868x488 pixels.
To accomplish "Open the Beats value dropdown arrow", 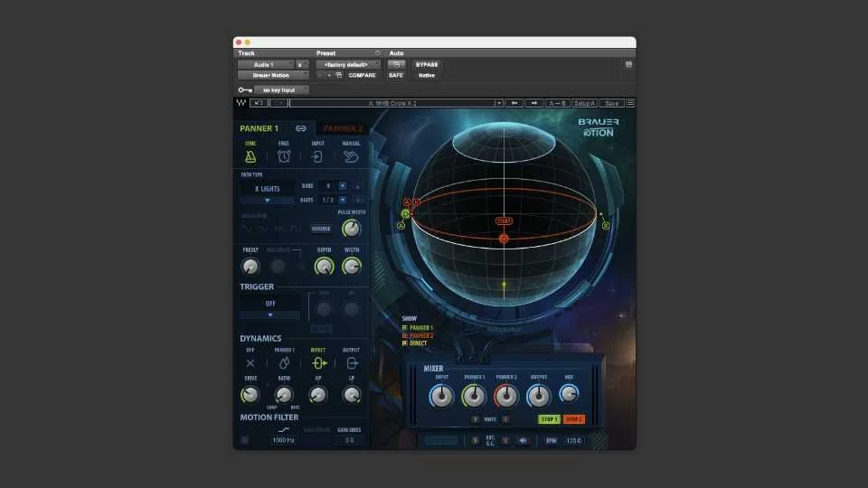I will coord(343,200).
